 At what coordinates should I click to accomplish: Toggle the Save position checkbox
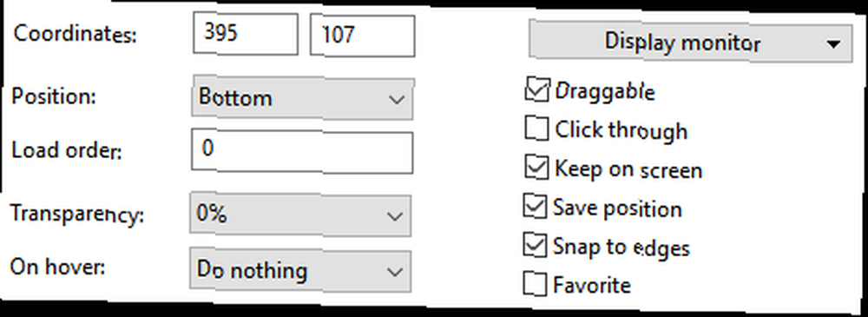(536, 208)
